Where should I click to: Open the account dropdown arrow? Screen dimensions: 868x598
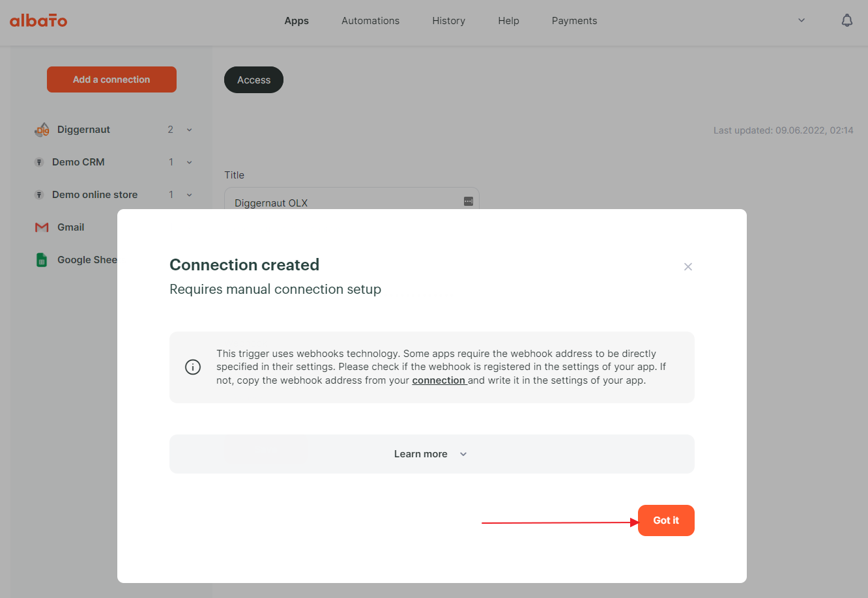pos(802,20)
